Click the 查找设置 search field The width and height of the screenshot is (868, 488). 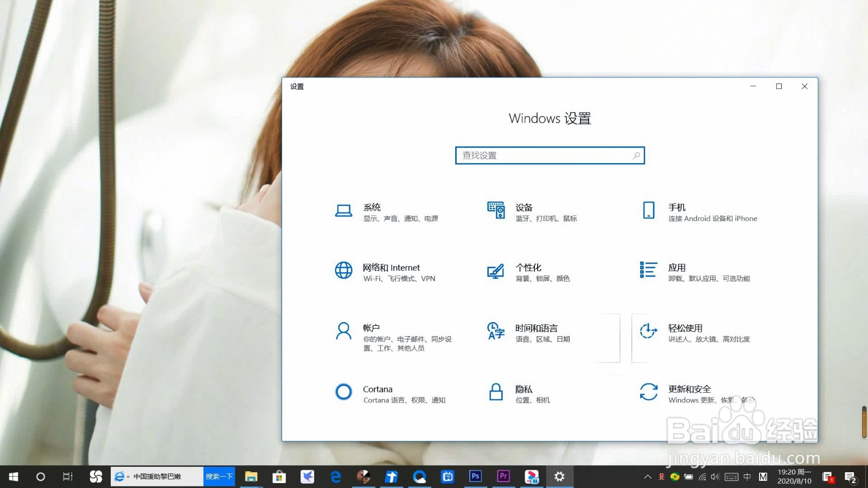click(550, 155)
